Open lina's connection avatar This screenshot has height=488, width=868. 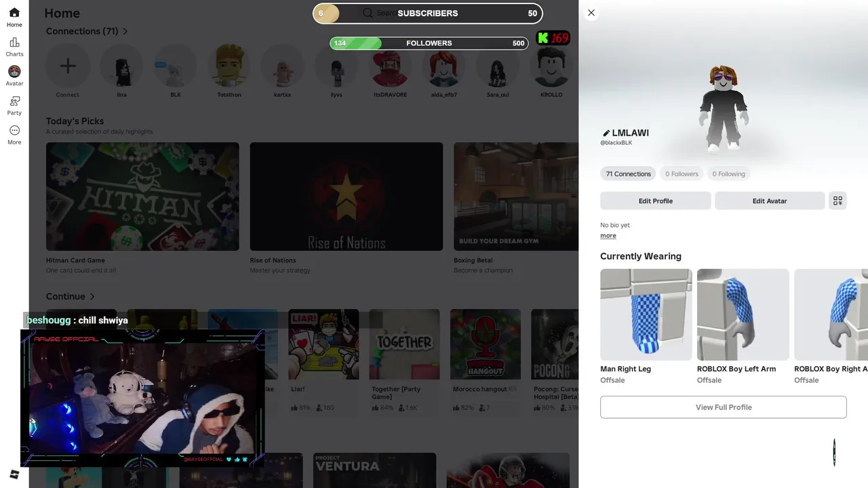click(x=121, y=66)
